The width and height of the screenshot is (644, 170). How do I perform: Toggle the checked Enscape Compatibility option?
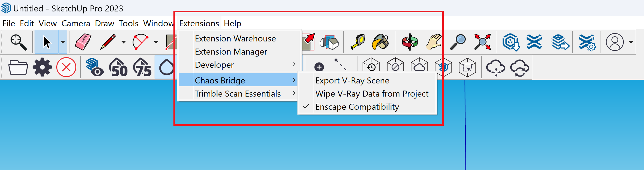367,107
